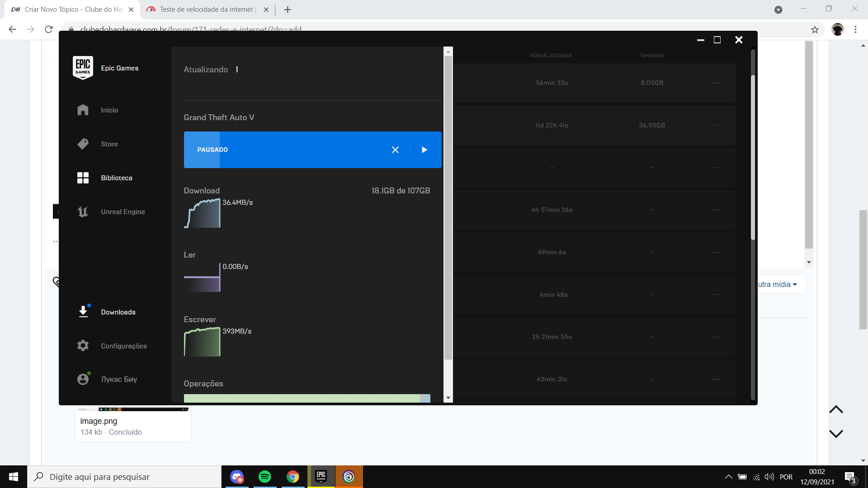Open the Downloads arrow icon
The image size is (868, 488).
click(83, 311)
